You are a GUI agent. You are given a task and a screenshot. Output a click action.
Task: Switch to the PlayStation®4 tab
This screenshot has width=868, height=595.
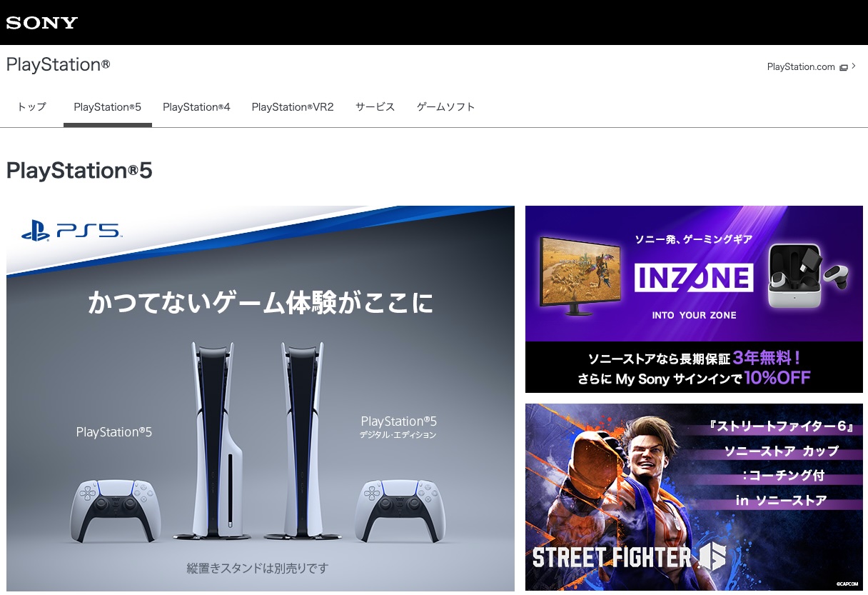(x=196, y=107)
